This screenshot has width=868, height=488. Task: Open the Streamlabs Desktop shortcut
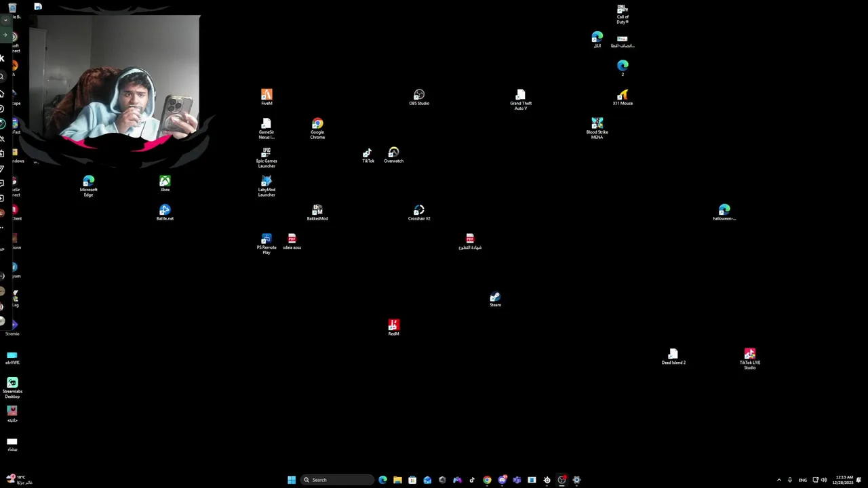12,388
